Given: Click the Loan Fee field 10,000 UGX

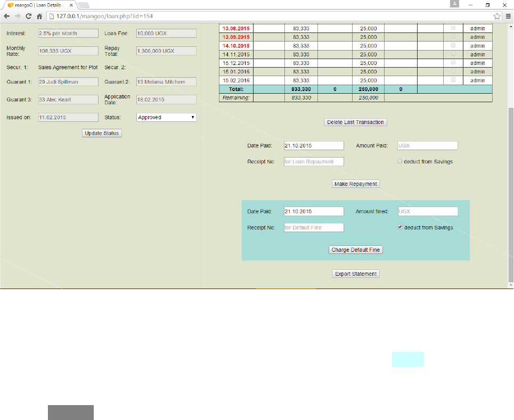Looking at the screenshot, I should (x=166, y=33).
